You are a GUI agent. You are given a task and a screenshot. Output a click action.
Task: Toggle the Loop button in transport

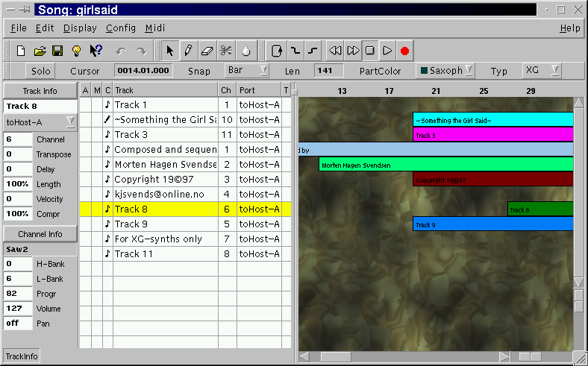(x=277, y=51)
